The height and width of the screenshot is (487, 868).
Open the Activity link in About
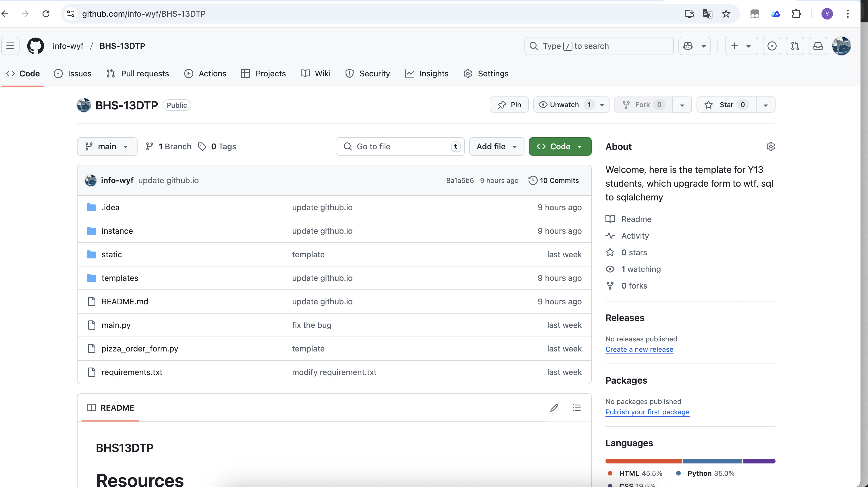click(x=635, y=235)
